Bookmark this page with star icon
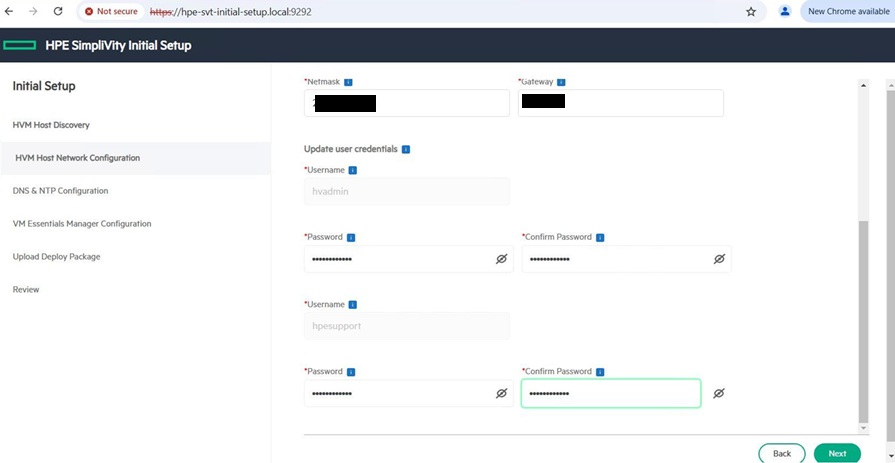The width and height of the screenshot is (895, 463). (x=751, y=11)
